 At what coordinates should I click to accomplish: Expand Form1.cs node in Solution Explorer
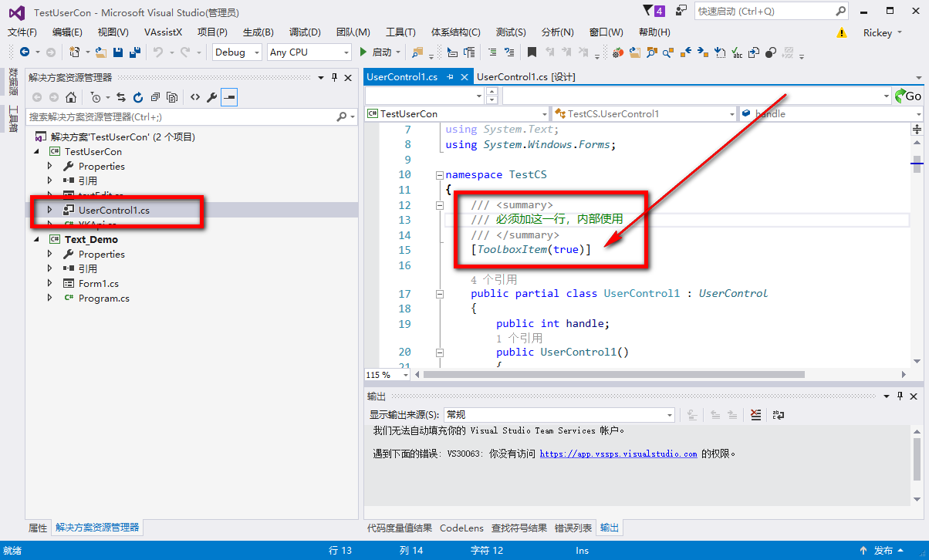50,284
